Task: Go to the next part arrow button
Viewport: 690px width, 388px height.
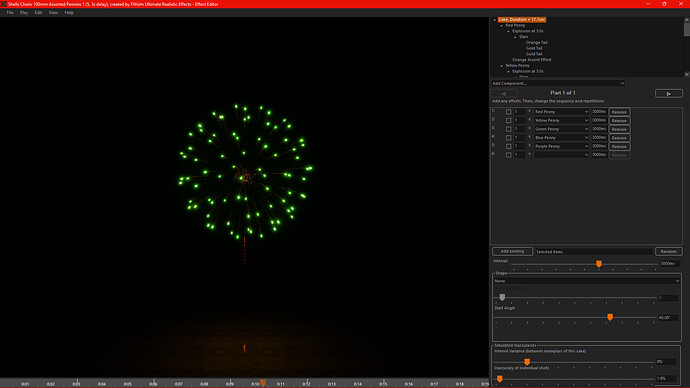Action: click(x=668, y=93)
